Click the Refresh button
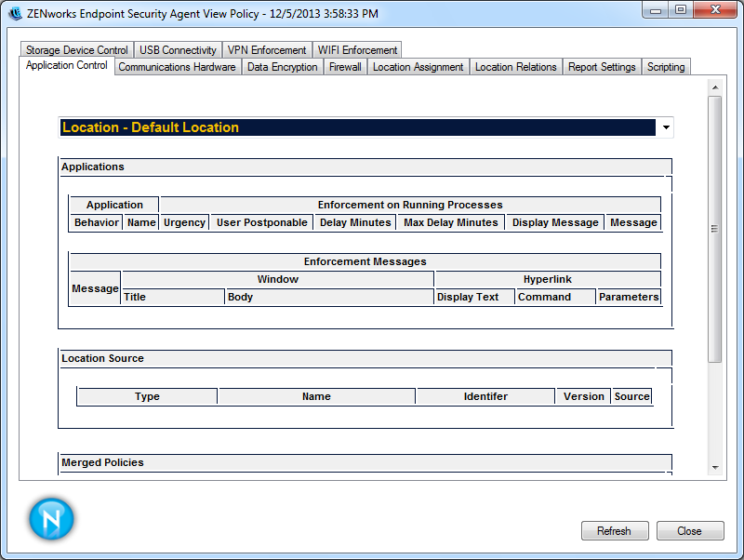This screenshot has height=560, width=744. 615,530
